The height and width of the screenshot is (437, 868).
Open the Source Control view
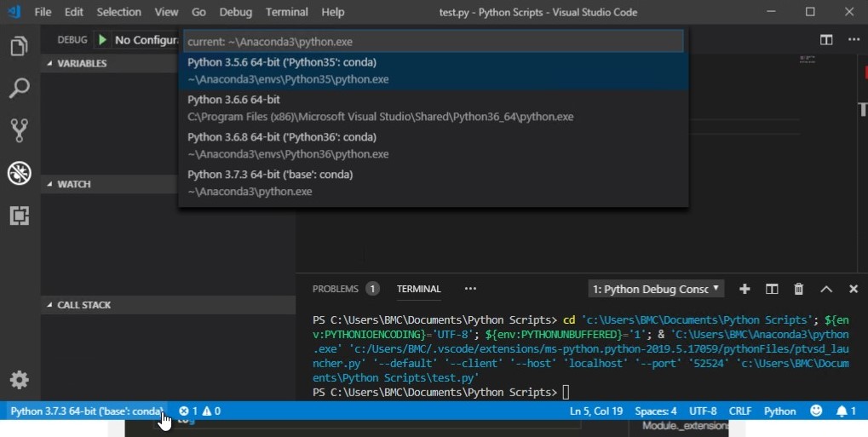click(20, 130)
